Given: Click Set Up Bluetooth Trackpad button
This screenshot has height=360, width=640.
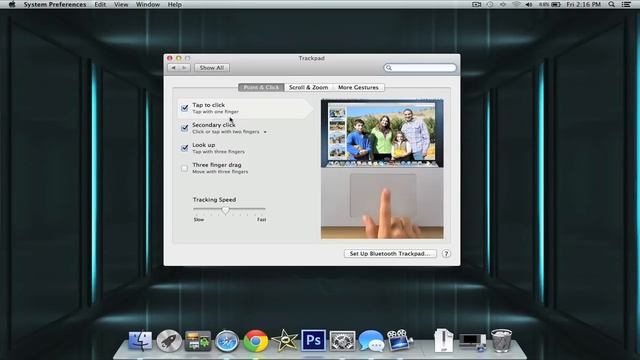Looking at the screenshot, I should tap(390, 253).
